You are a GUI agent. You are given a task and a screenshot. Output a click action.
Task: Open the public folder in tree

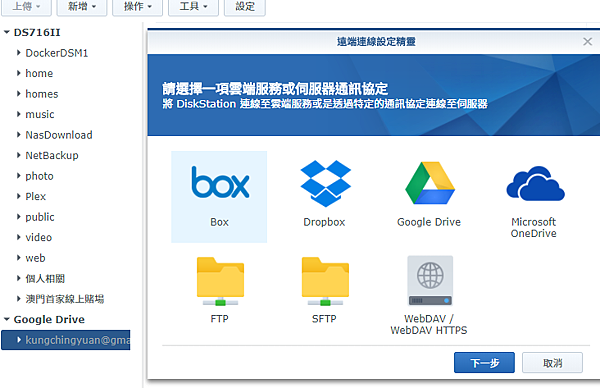[40, 217]
